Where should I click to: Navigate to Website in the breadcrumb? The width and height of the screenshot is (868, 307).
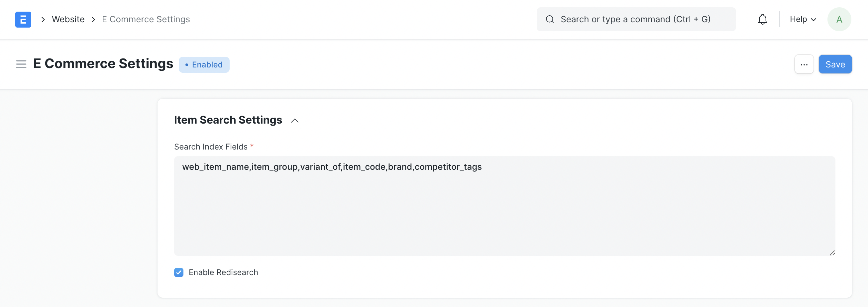(68, 20)
